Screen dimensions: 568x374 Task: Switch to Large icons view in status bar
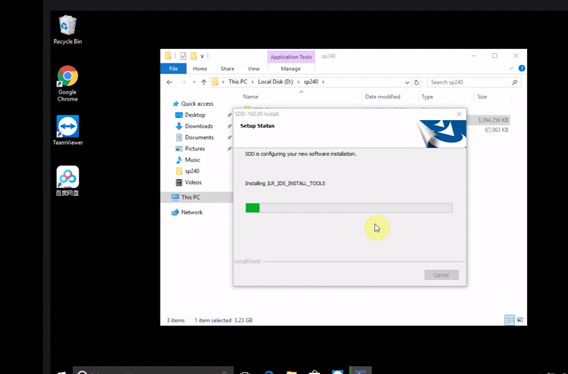[x=520, y=320]
